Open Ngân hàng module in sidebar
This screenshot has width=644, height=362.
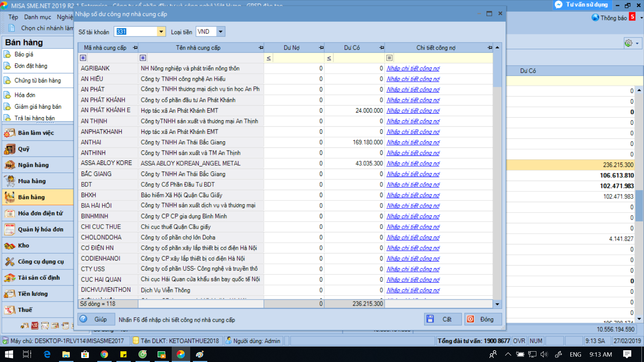coord(33,165)
